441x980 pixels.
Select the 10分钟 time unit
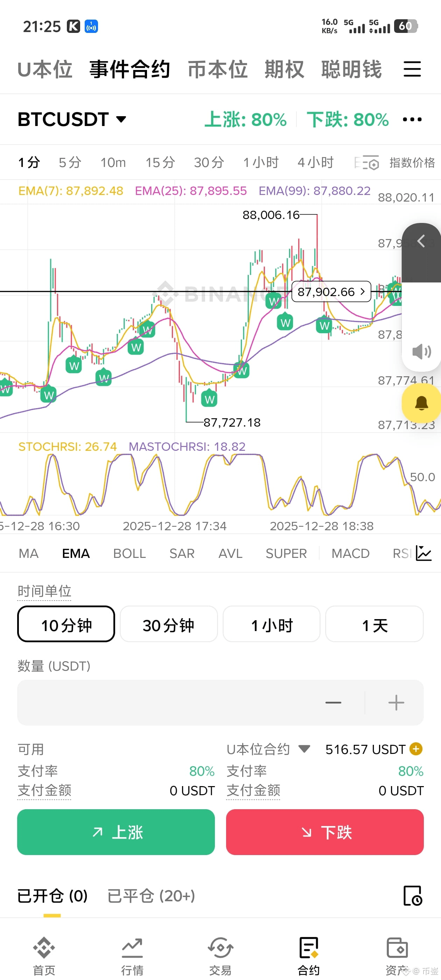pos(66,624)
